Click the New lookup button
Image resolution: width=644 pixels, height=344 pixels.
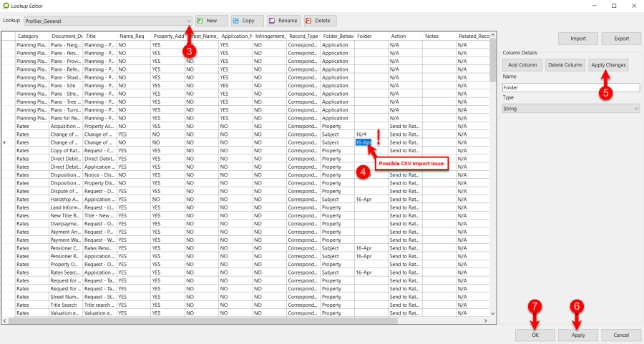pyautogui.click(x=211, y=21)
